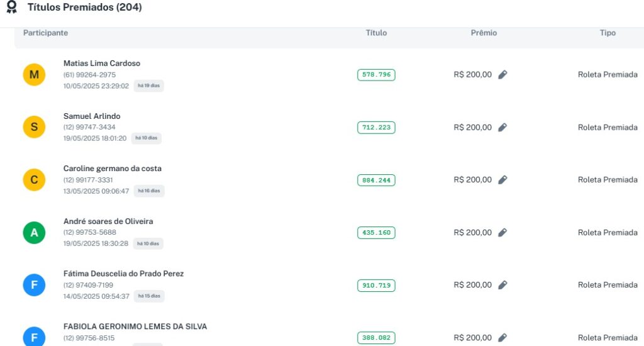Click the Prêmio column header
Screen dimensions: 644x346
click(x=484, y=33)
